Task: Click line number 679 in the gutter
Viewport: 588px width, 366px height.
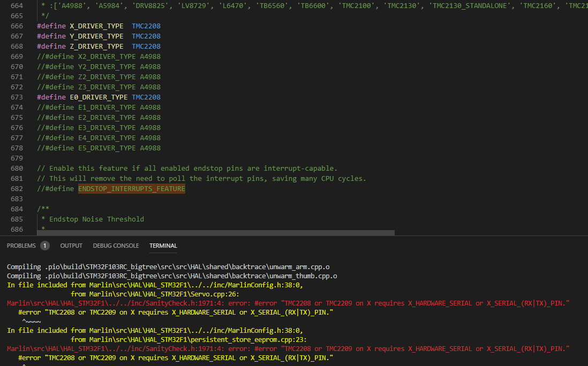Action: click(x=17, y=158)
